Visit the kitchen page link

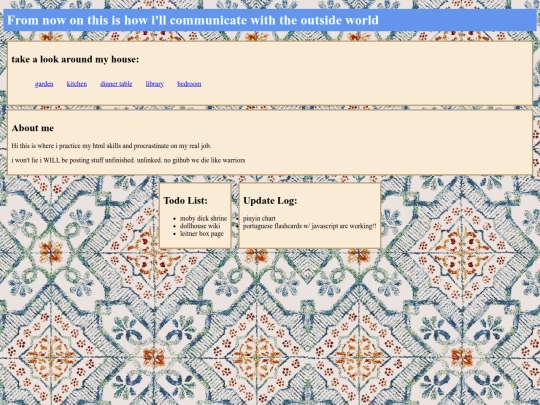[x=77, y=84]
